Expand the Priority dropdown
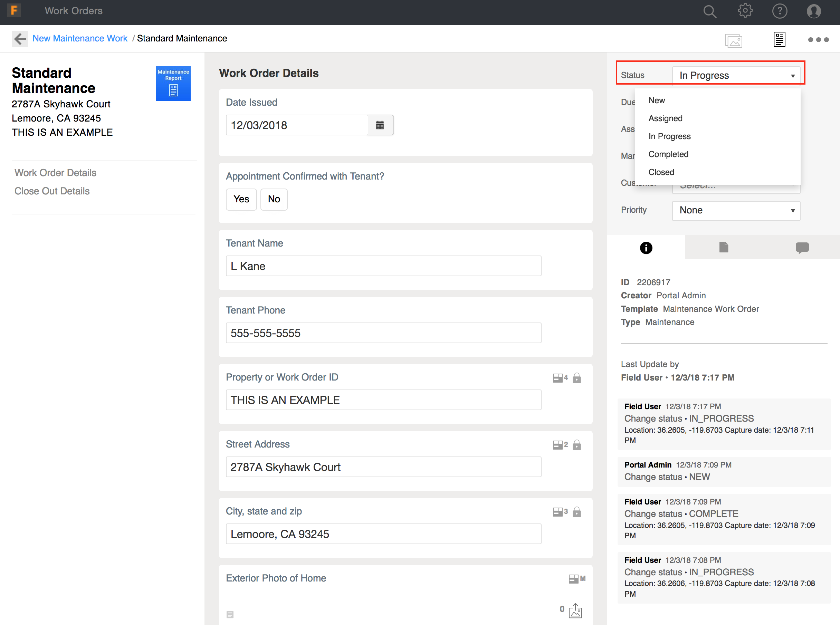The image size is (840, 625). coord(736,210)
